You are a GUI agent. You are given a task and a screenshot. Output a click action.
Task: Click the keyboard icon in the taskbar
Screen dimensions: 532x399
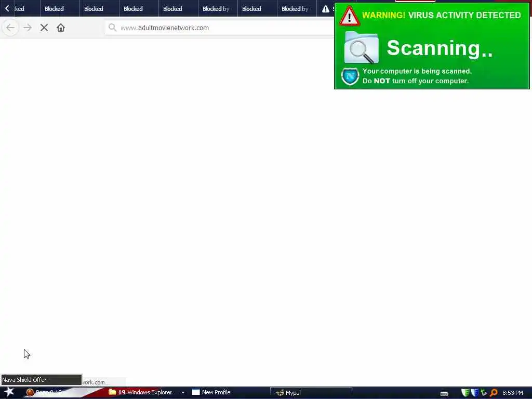[444, 394]
